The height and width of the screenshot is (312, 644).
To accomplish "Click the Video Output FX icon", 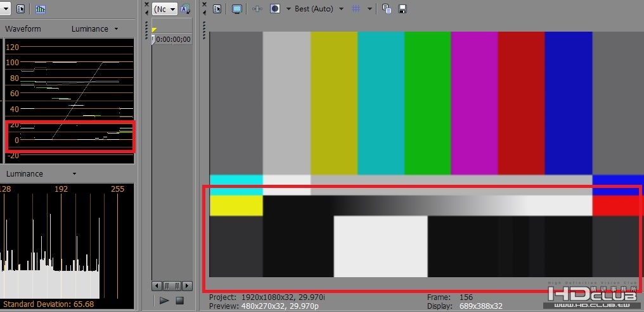I will click(x=257, y=9).
